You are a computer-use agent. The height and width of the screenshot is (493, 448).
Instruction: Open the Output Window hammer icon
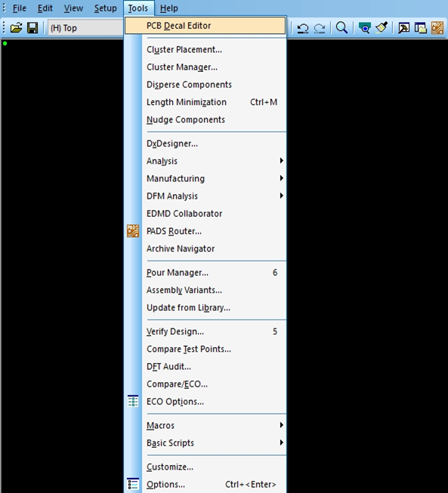403,28
